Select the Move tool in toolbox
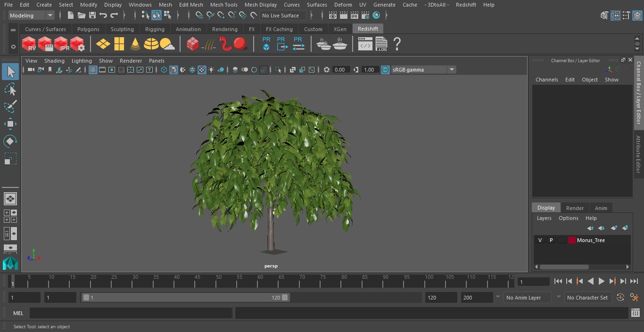This screenshot has height=332, width=644. tap(10, 124)
